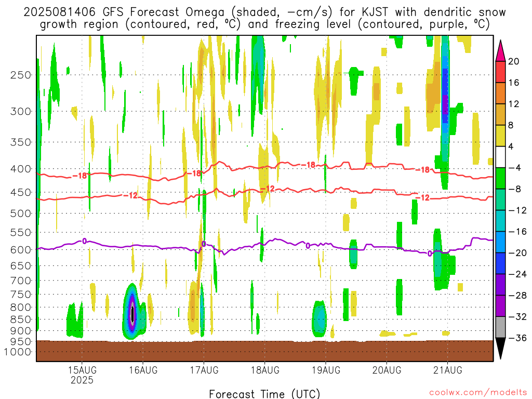Click the purple 0 freezing label at 17AUG
The height and width of the screenshot is (399, 532).
pyautogui.click(x=204, y=244)
